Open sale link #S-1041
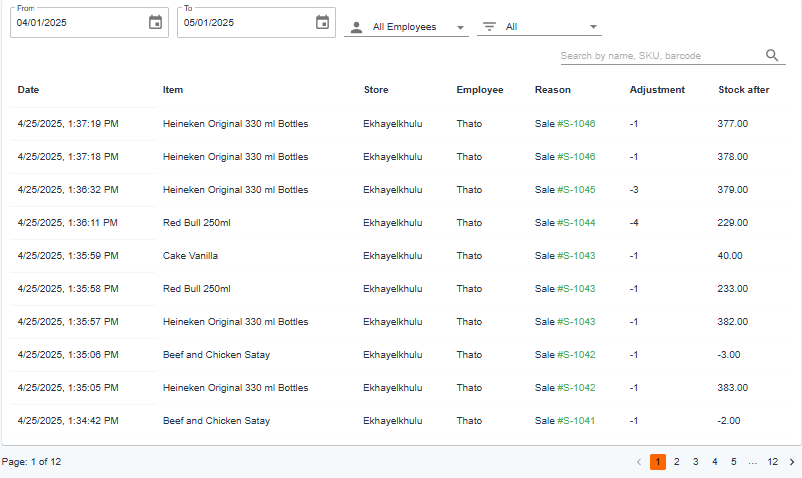Viewport: 802px width, 478px height. [576, 421]
